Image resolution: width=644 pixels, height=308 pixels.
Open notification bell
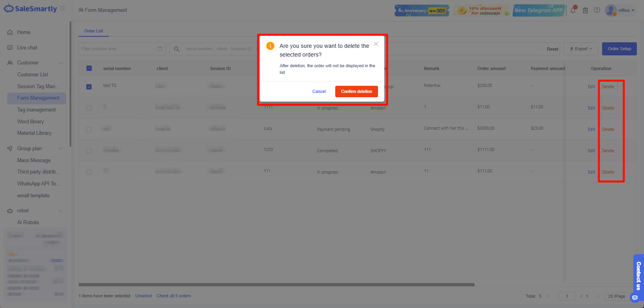[573, 10]
